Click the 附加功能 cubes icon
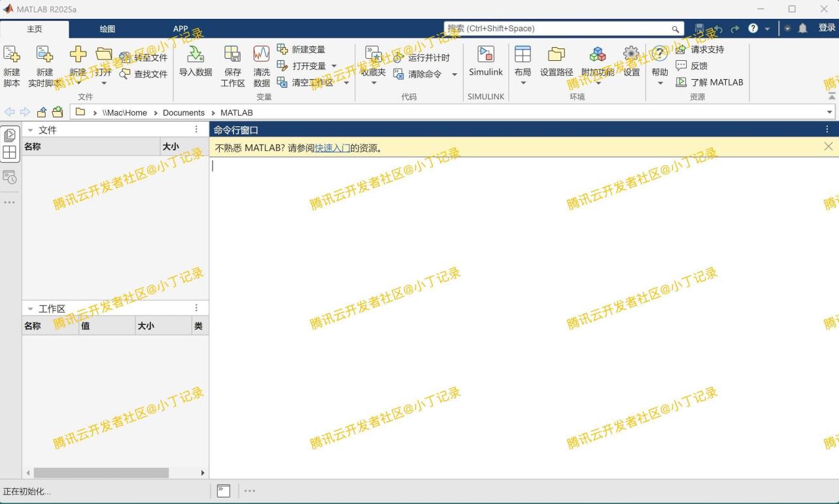The image size is (839, 504). pos(598,54)
